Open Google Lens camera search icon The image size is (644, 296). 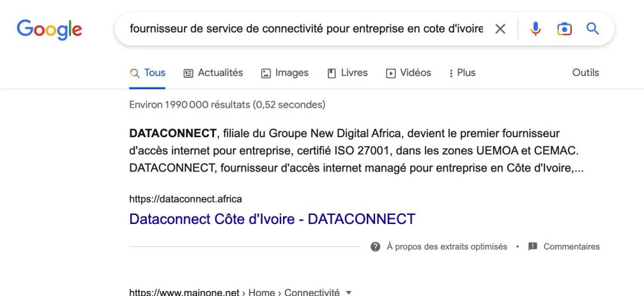[x=564, y=29]
